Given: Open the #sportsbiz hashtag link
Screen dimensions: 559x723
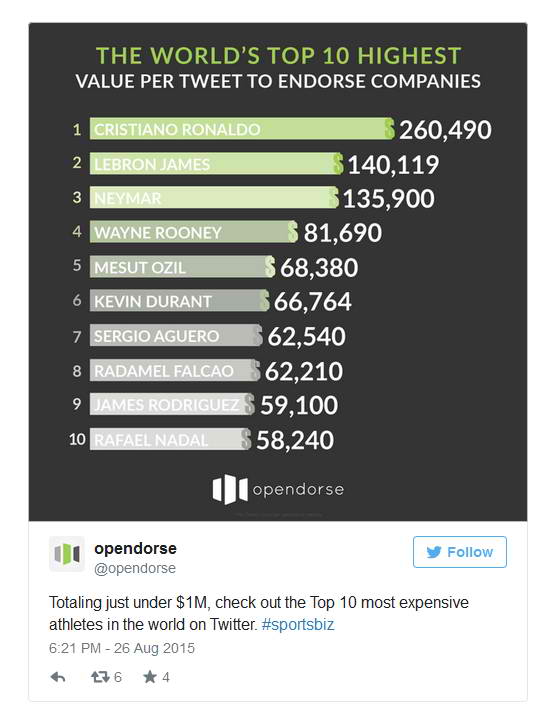Looking at the screenshot, I should coord(298,625).
